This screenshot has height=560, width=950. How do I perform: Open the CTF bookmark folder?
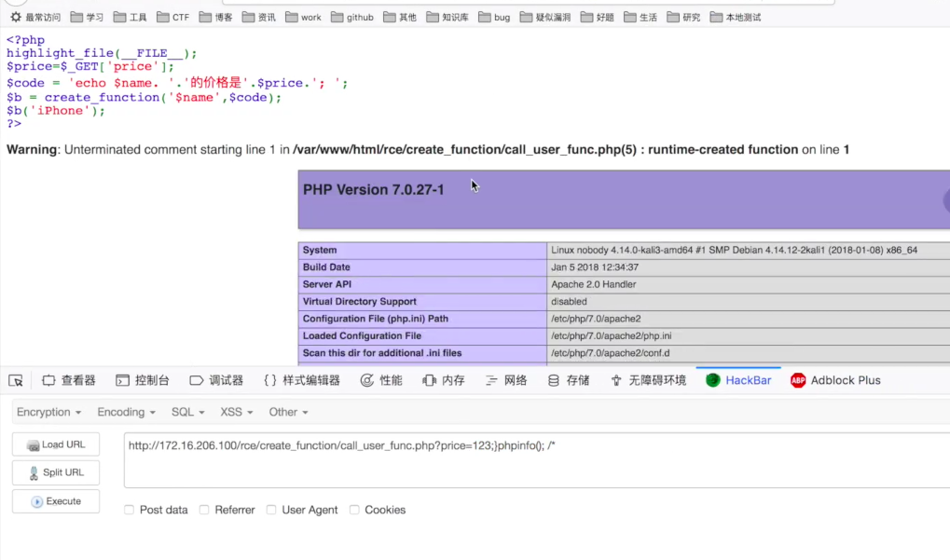(x=172, y=17)
